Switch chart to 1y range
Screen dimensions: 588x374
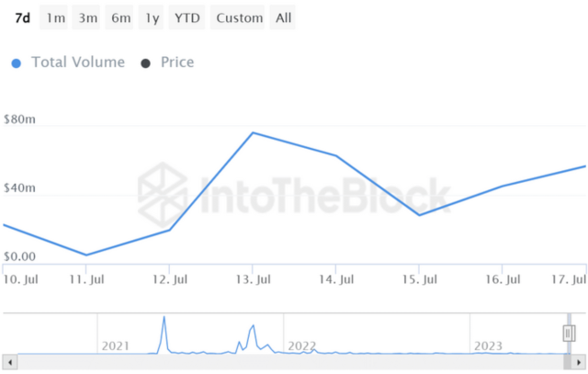(151, 17)
